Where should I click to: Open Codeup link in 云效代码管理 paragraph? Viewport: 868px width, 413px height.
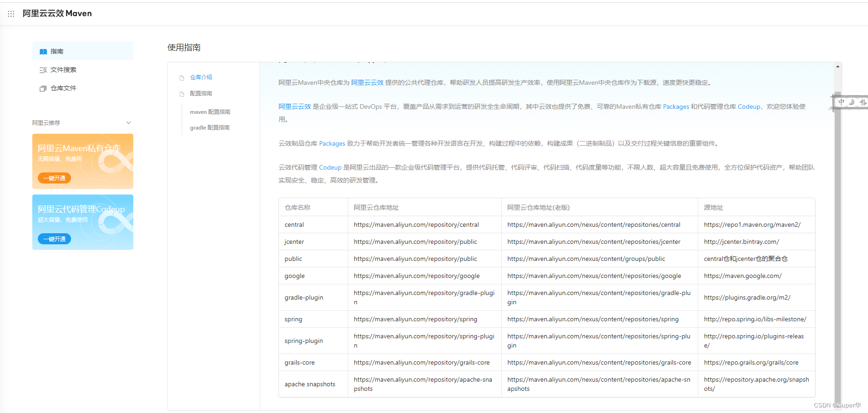(x=330, y=167)
